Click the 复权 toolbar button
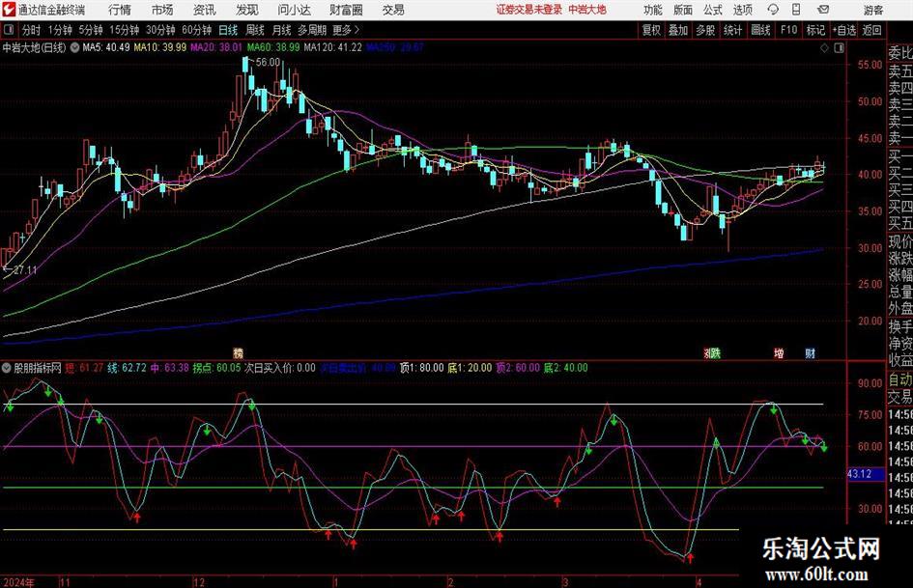913x588 pixels. [651, 30]
